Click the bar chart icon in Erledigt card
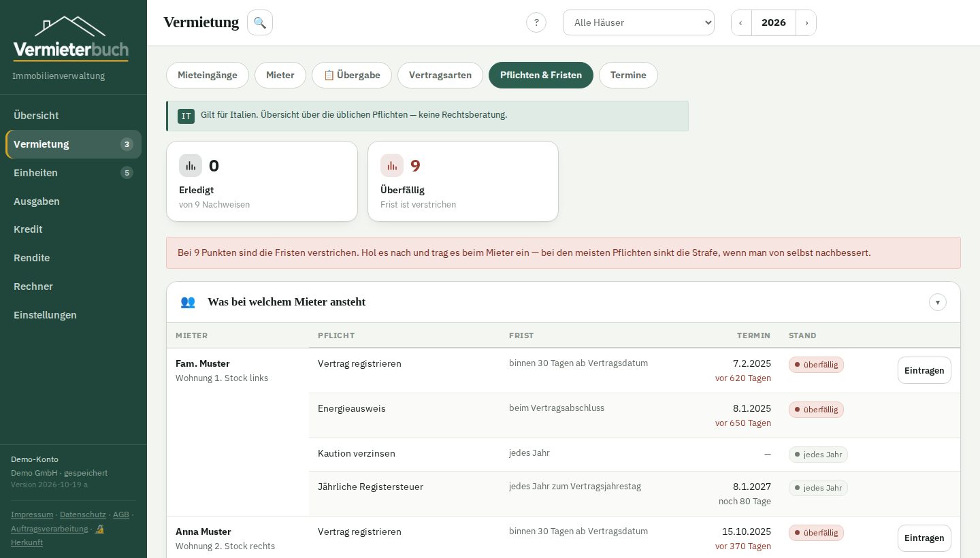This screenshot has width=980, height=558. [191, 165]
